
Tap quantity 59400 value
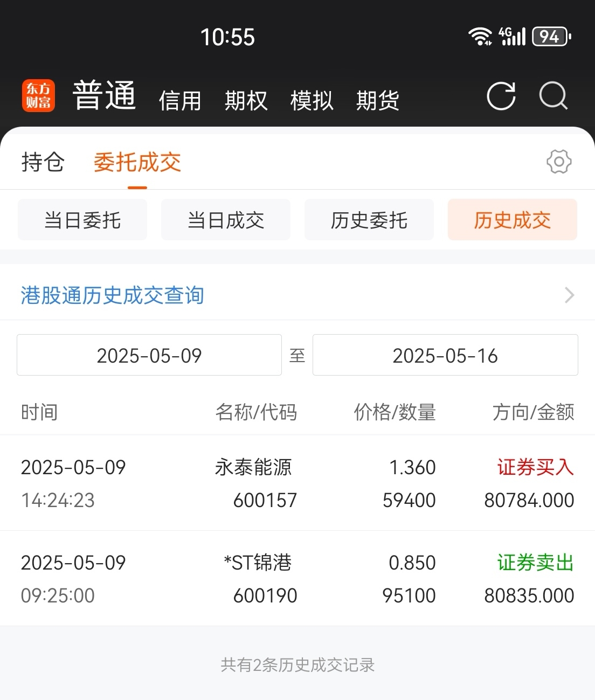[409, 501]
